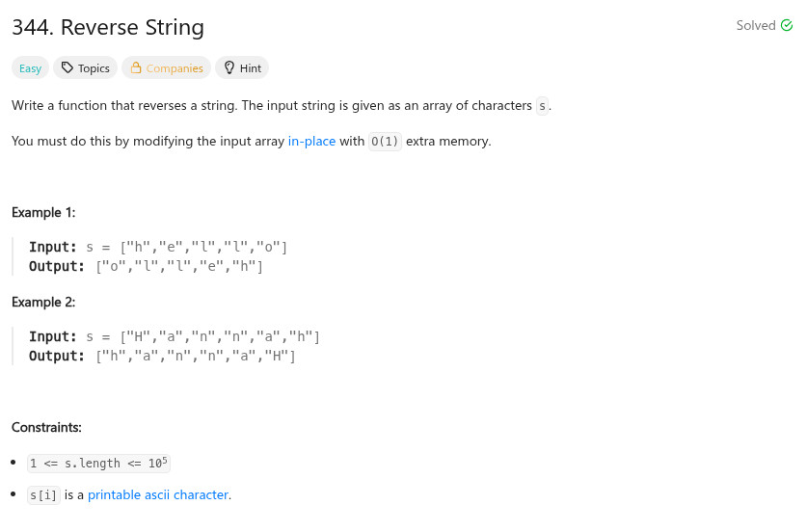The height and width of the screenshot is (532, 807).
Task: Follow the printable ascii character link
Action: pyautogui.click(x=158, y=495)
